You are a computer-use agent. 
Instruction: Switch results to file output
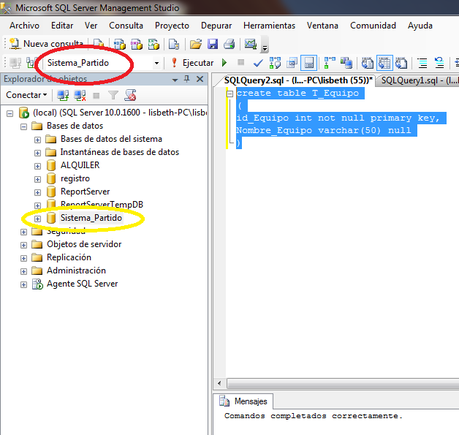(401, 63)
